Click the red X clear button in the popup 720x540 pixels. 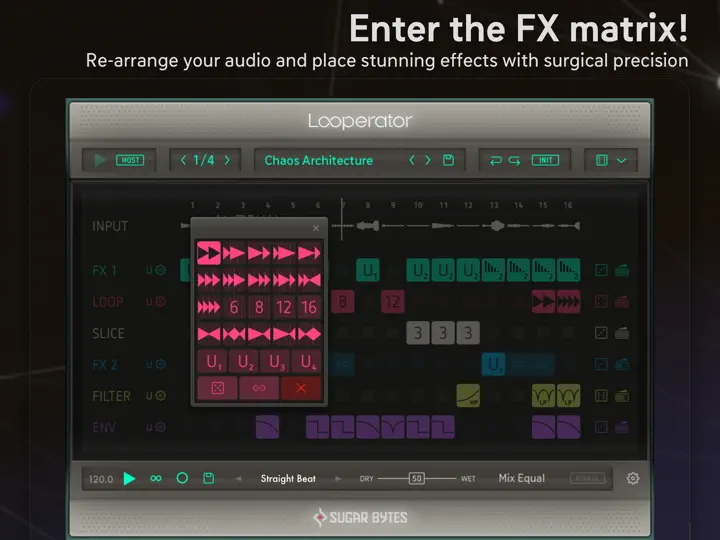[301, 388]
